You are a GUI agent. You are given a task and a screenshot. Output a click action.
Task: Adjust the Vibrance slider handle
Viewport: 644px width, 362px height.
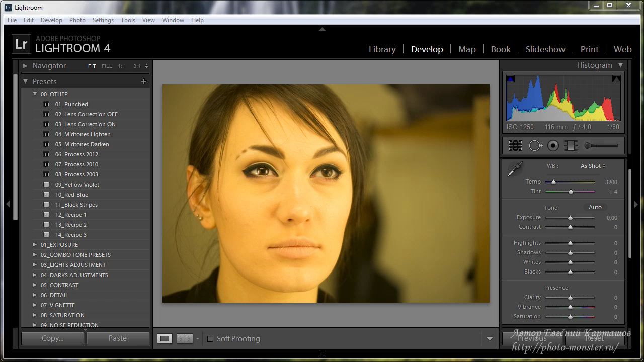[570, 307]
